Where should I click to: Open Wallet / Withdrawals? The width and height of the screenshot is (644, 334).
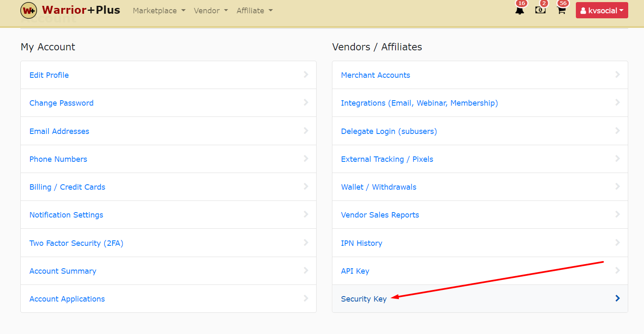point(379,187)
